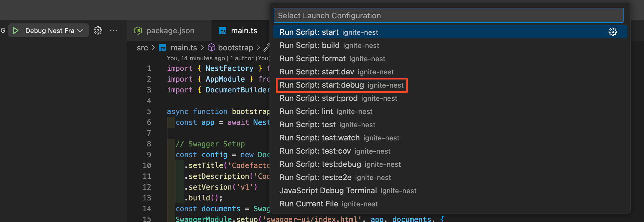
Task: Click the green Start Debugging play icon
Action: click(16, 31)
